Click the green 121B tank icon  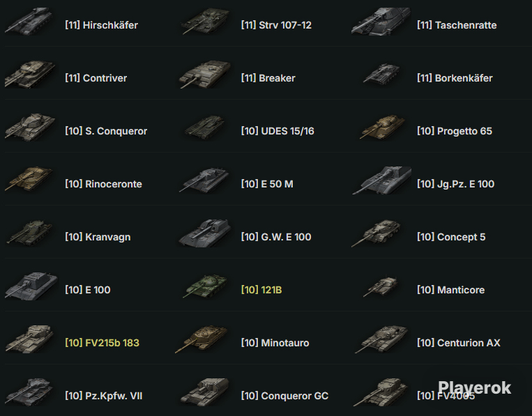pyautogui.click(x=205, y=286)
